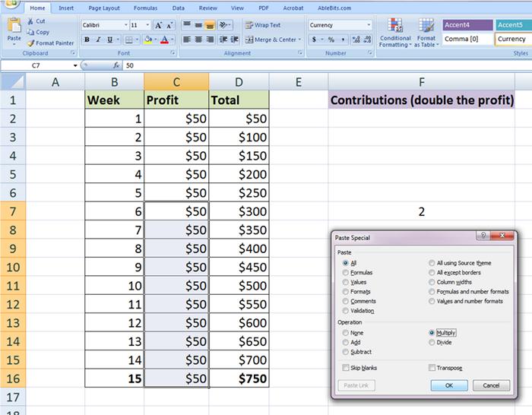
Task: Expand the Currency number format dropdown
Action: tap(369, 25)
